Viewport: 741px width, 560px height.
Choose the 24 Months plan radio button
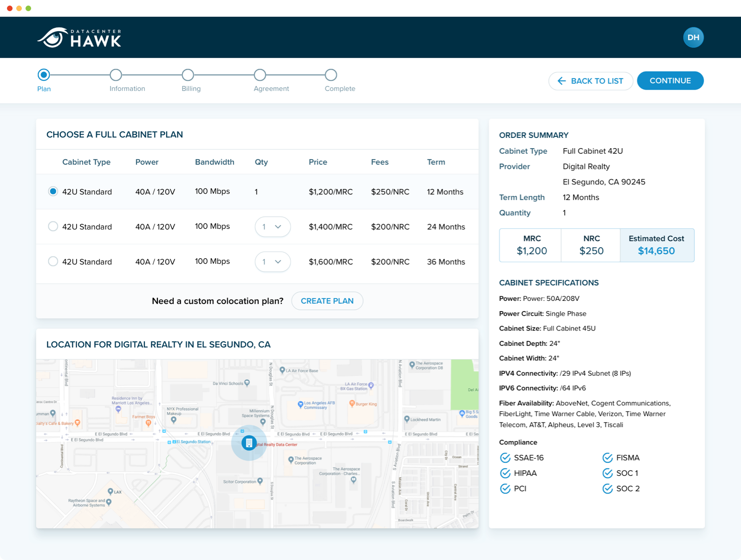click(53, 226)
